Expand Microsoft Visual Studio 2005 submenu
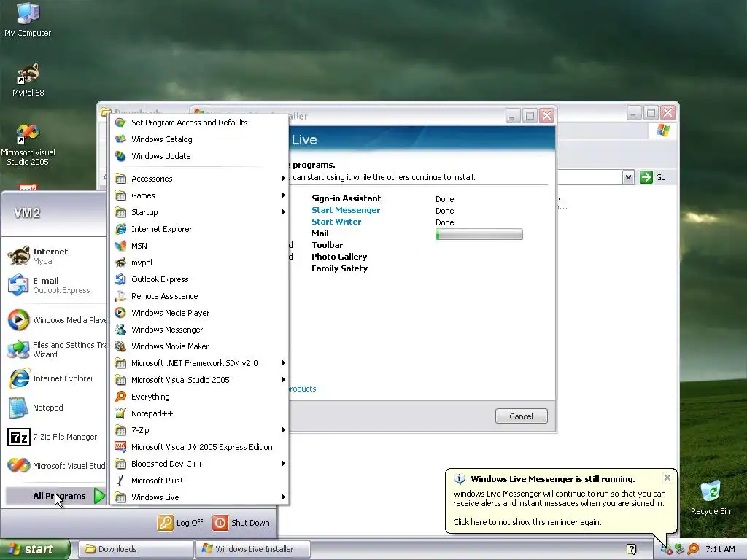Screen dimensions: 747x560 200,379
